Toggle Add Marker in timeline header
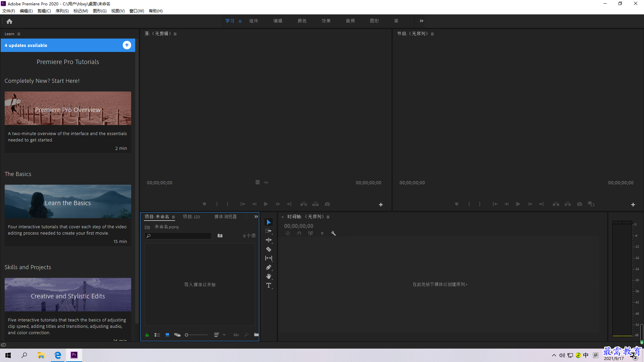The image size is (644, 362). pos(322,233)
